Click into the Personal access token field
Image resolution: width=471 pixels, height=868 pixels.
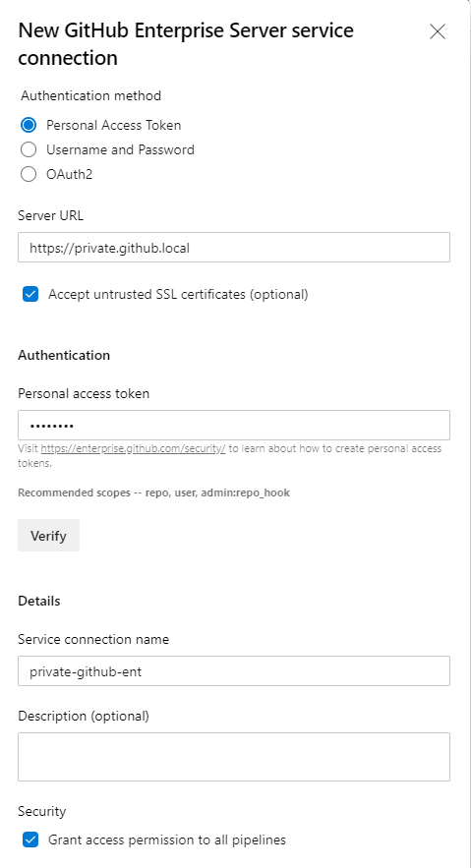click(x=234, y=425)
